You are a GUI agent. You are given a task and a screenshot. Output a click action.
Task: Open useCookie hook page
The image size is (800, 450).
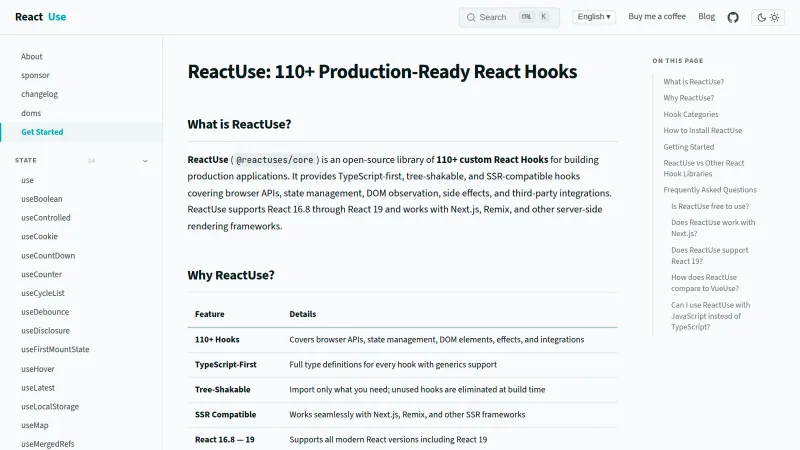39,237
